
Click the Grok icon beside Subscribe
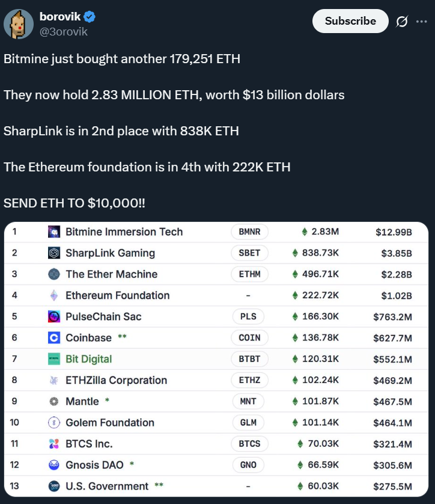402,21
